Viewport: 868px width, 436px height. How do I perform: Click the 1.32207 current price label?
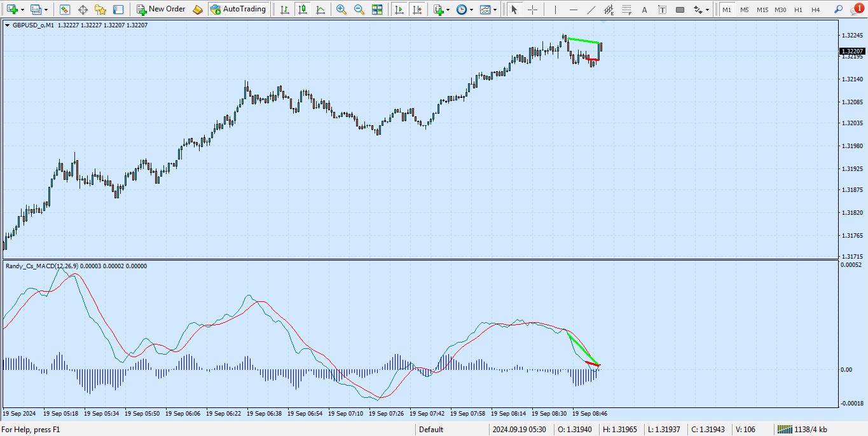852,51
